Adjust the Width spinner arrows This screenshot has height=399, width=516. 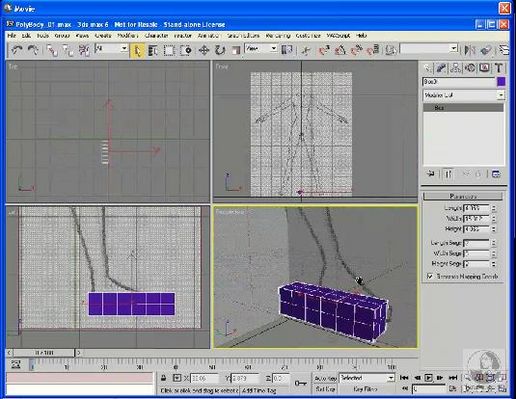click(x=494, y=219)
